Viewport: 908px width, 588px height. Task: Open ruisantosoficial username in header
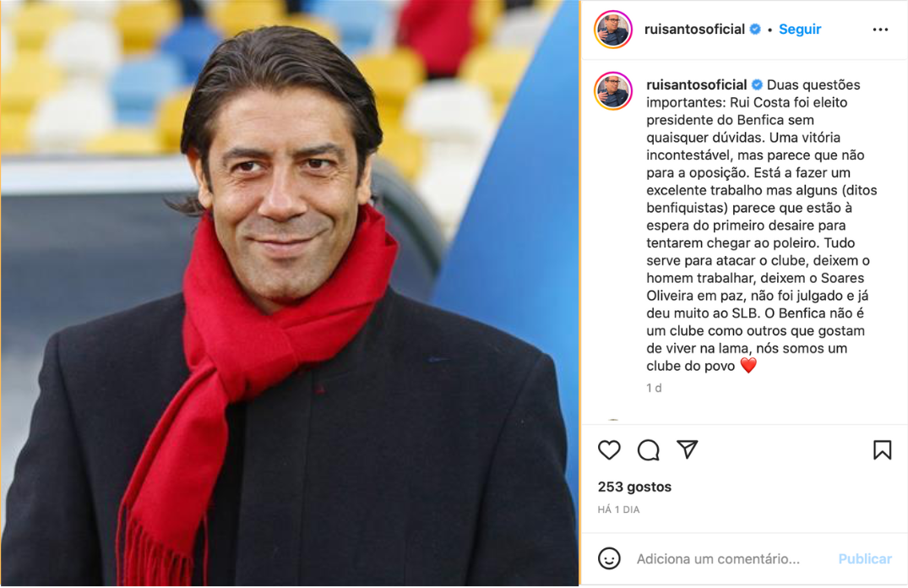pyautogui.click(x=694, y=29)
